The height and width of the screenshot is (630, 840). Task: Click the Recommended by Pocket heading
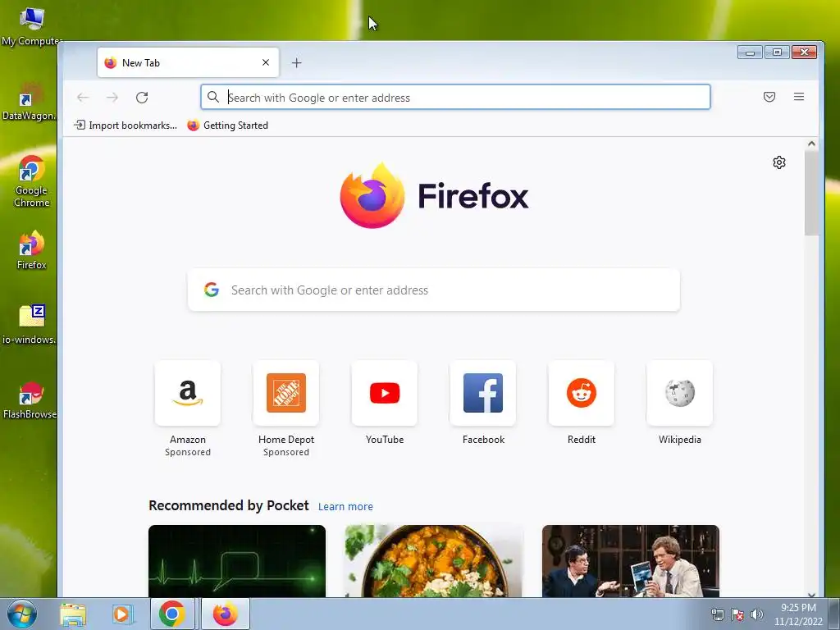click(x=229, y=505)
